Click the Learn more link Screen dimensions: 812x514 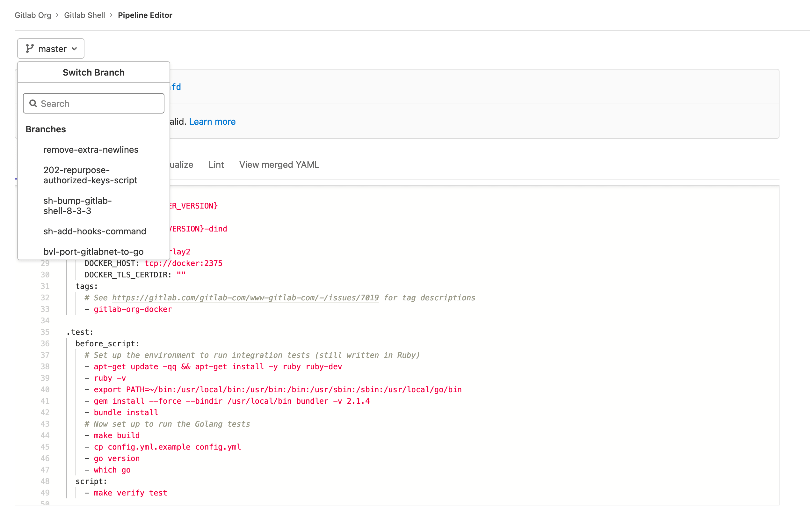coord(212,121)
